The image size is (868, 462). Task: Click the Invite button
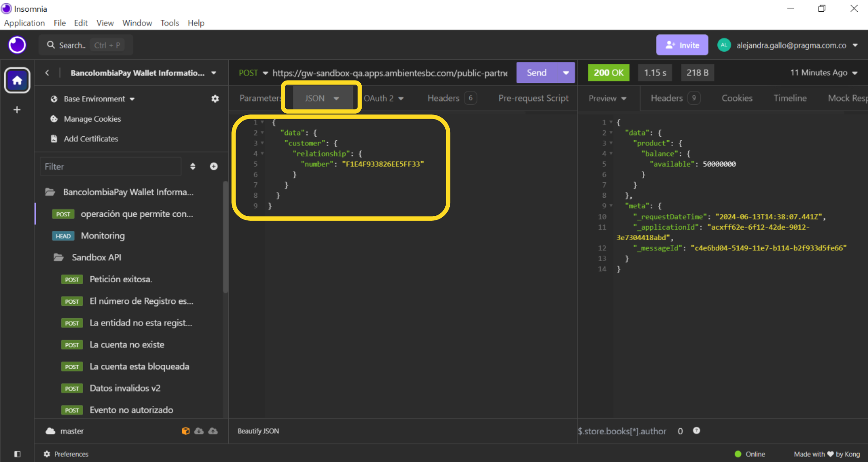click(682, 45)
